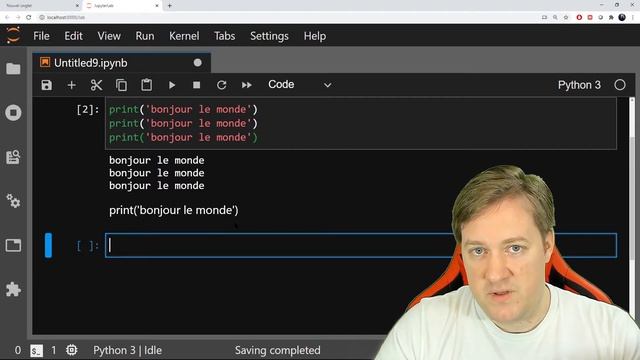Open the Help menu
Screen dimensions: 640x360
[315, 36]
